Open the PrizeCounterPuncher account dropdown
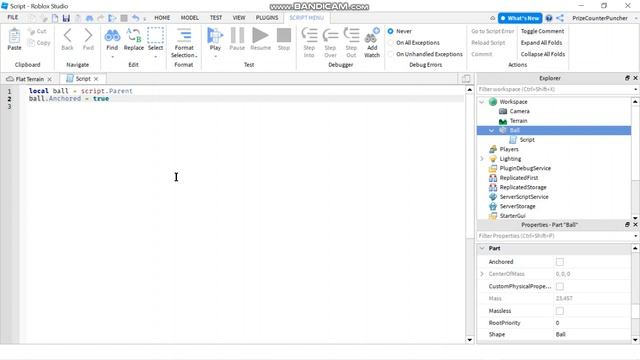This screenshot has height=360, width=640. click(636, 18)
